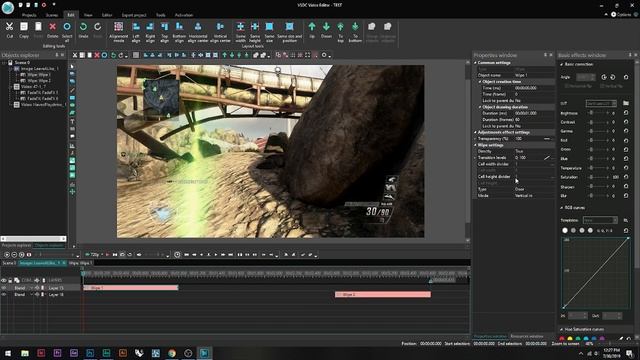Collapse the Wipe settings section
Image resolution: width=640 pixels, height=360 pixels.
[x=475, y=145]
